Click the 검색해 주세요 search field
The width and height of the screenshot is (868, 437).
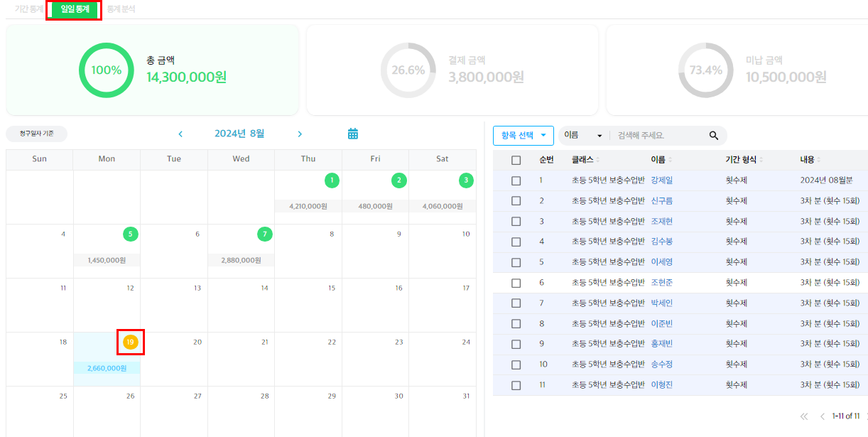coord(657,136)
